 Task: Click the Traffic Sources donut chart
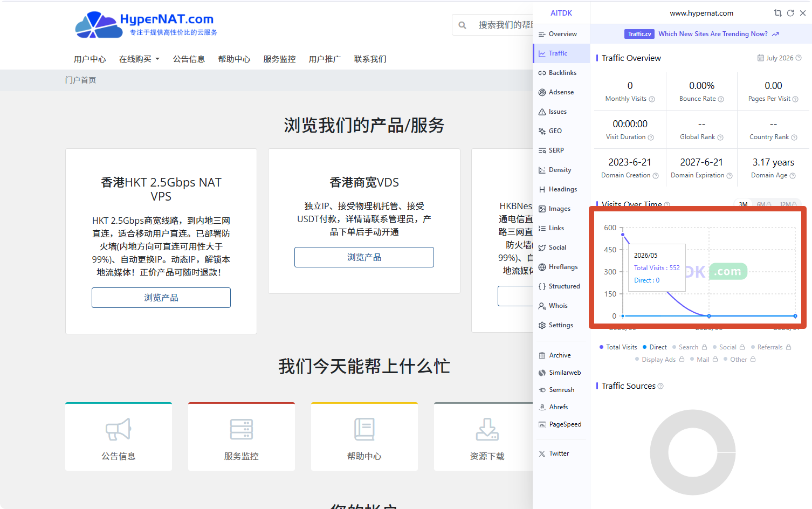(693, 452)
